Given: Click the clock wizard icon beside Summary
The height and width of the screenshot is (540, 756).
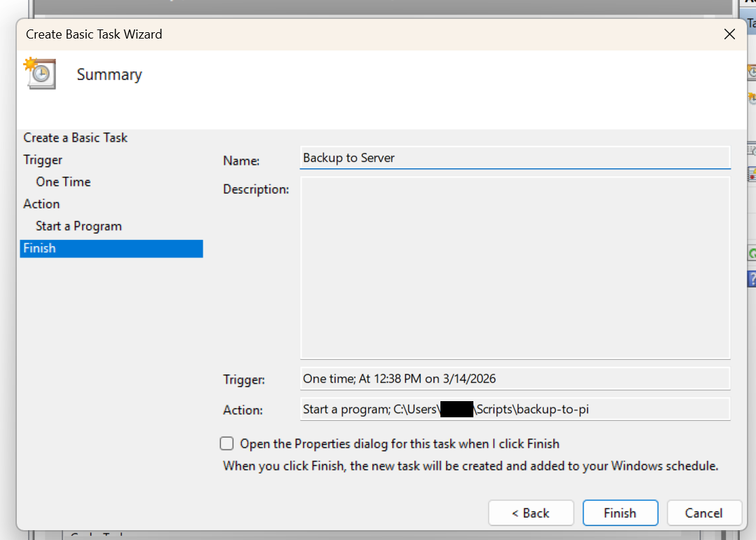Looking at the screenshot, I should 39,73.
